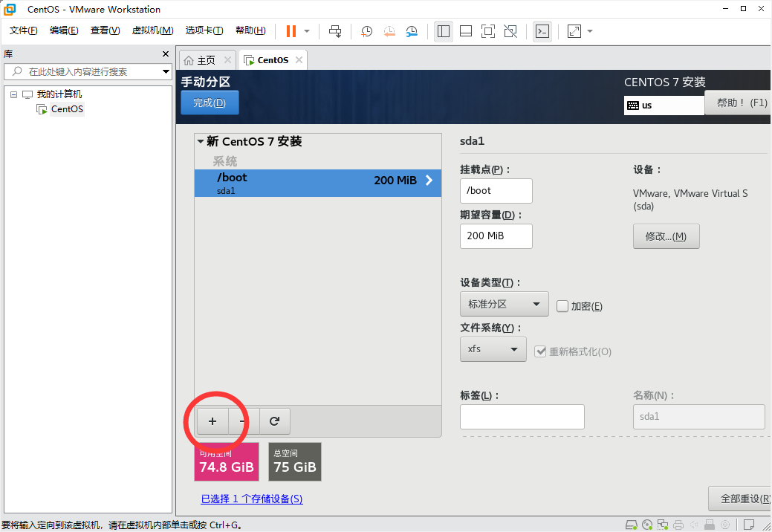
Task: Switch to Unity mode icon
Action: (x=510, y=31)
